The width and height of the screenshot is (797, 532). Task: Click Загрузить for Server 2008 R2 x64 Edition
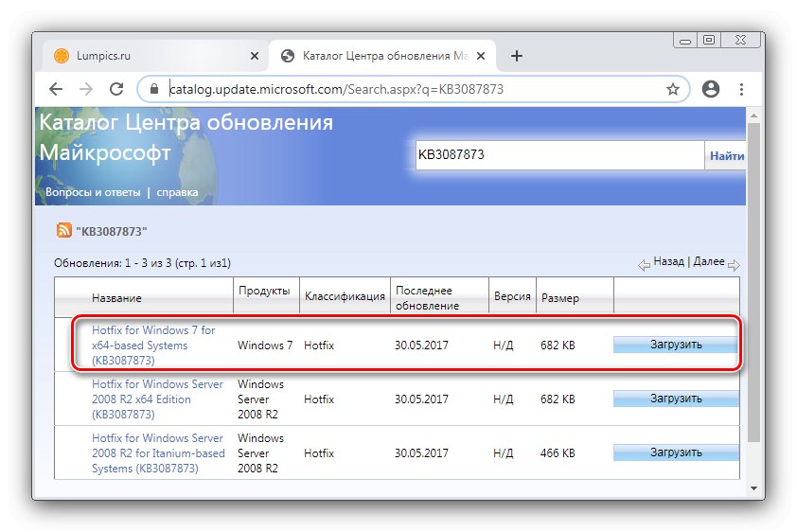[x=676, y=399]
